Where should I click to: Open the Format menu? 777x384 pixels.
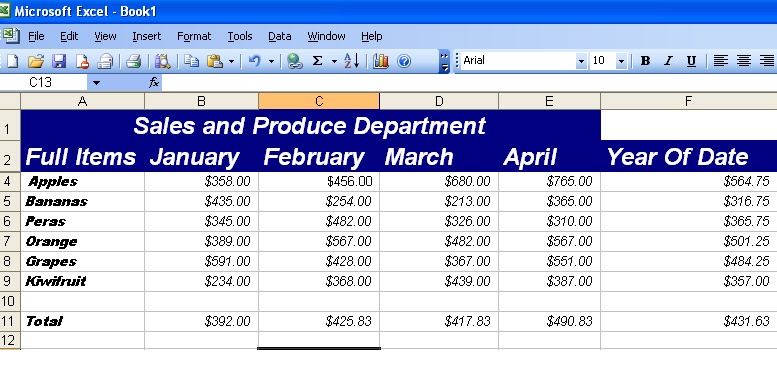[x=194, y=36]
